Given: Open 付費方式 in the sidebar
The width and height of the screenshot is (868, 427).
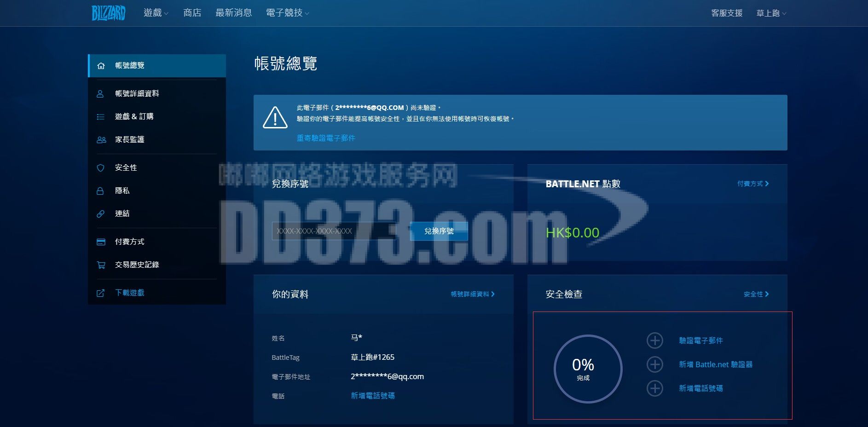Looking at the screenshot, I should pyautogui.click(x=157, y=242).
